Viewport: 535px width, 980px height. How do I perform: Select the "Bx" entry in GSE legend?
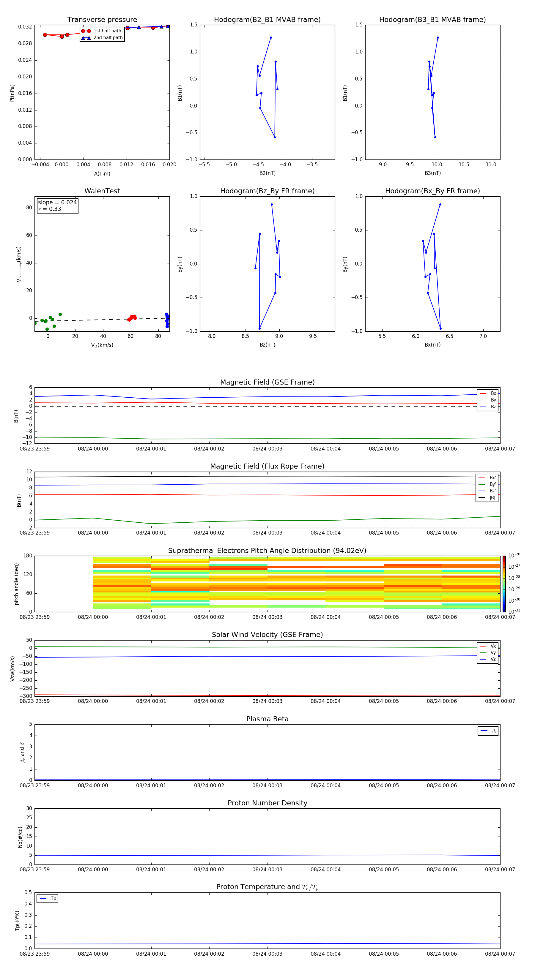coord(488,393)
